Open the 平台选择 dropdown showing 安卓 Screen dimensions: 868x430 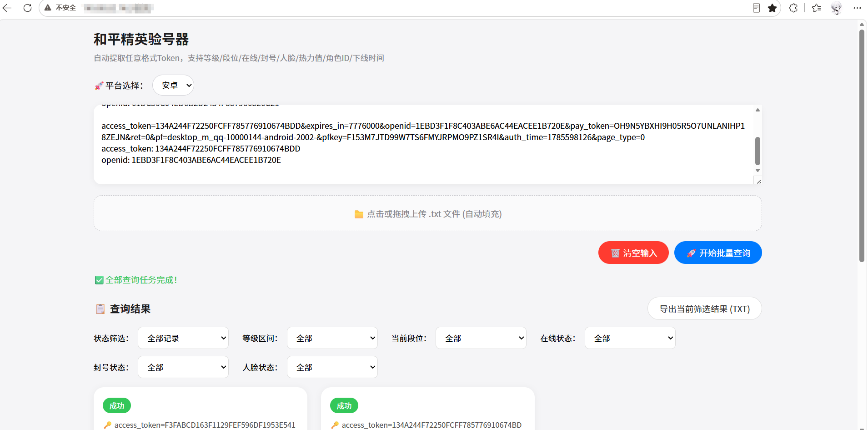pos(173,85)
